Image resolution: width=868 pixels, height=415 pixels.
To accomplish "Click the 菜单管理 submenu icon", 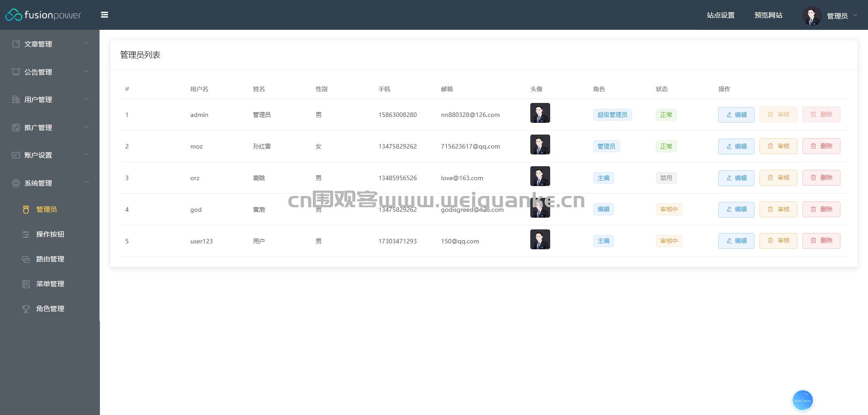I will 26,284.
